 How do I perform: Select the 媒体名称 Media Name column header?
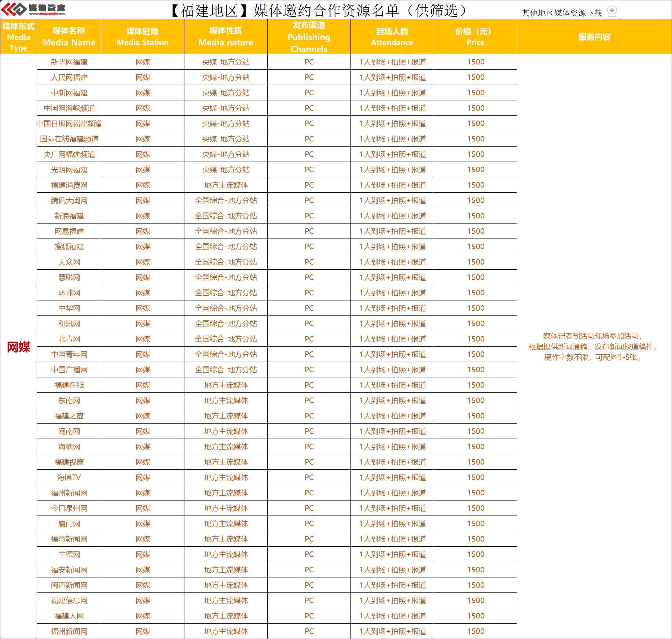(x=69, y=37)
